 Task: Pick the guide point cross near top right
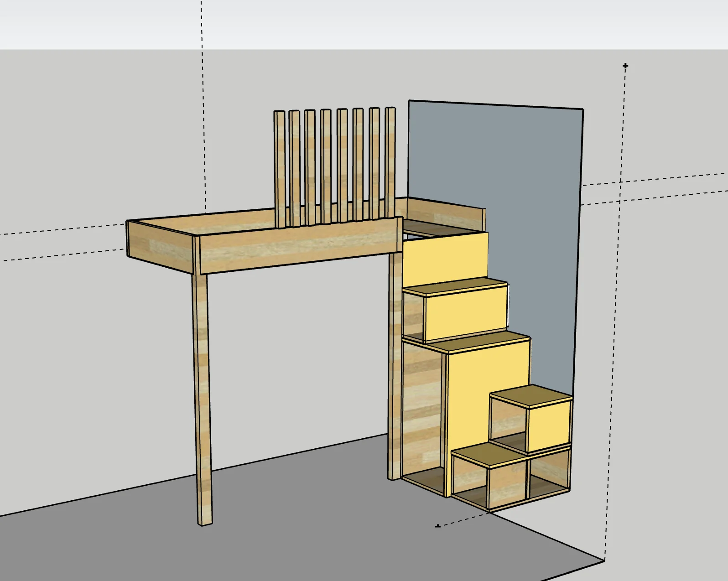[625, 66]
